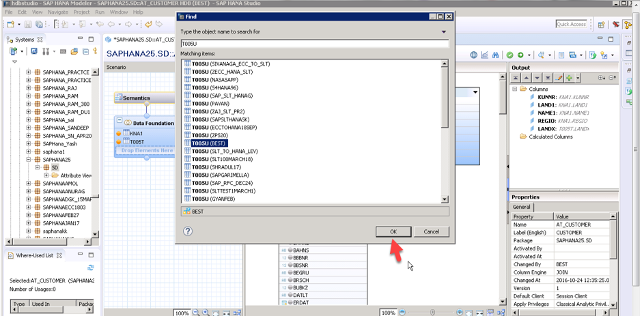Click the green plus Add icon in Output

point(570,78)
